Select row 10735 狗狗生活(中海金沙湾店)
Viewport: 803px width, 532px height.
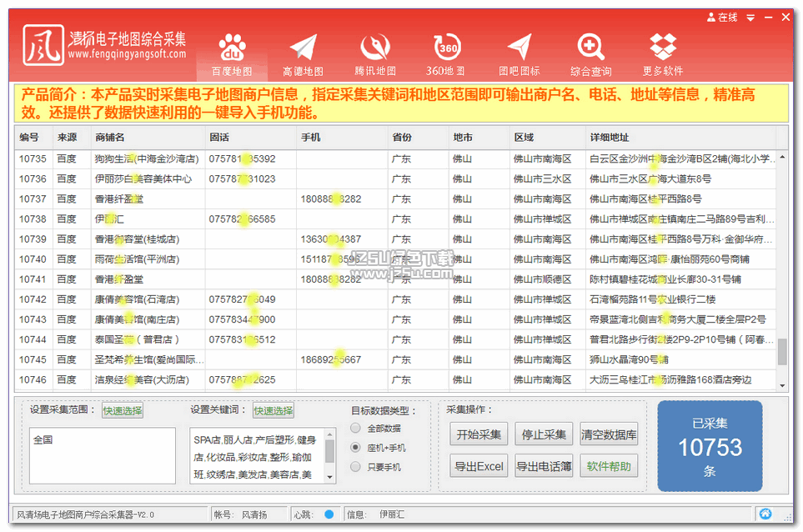(395, 159)
